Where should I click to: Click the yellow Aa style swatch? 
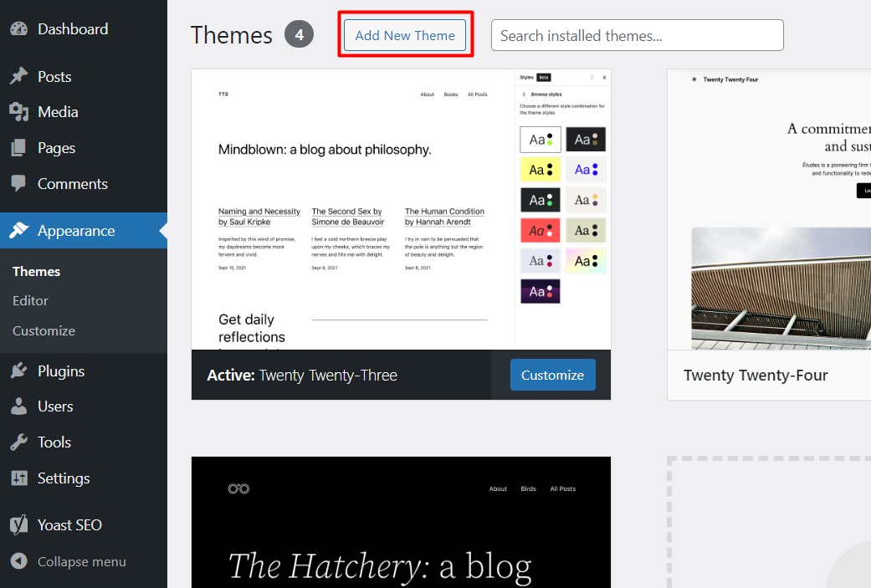coord(541,169)
